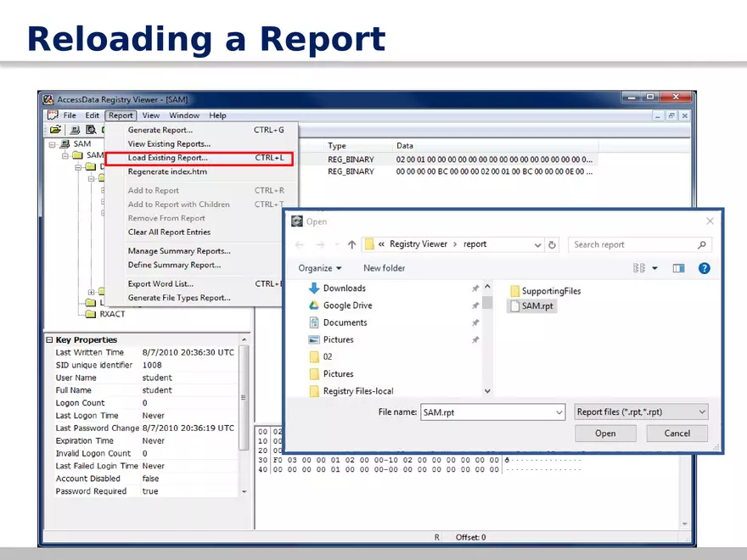
Task: Unpin Google Drive from quick access
Action: click(x=476, y=305)
